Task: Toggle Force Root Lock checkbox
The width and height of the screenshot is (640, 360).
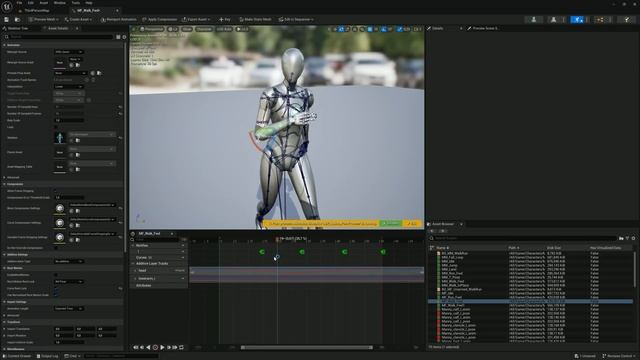Action: coord(56,289)
